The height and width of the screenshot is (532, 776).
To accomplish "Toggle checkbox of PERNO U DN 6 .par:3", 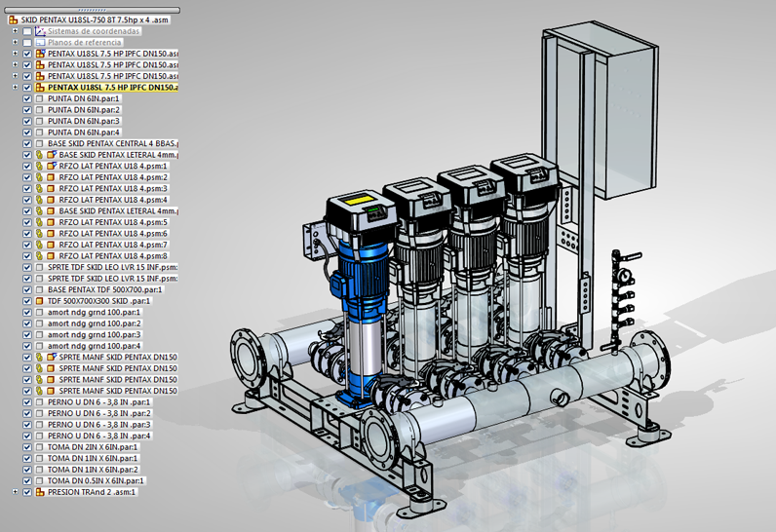I will click(27, 425).
